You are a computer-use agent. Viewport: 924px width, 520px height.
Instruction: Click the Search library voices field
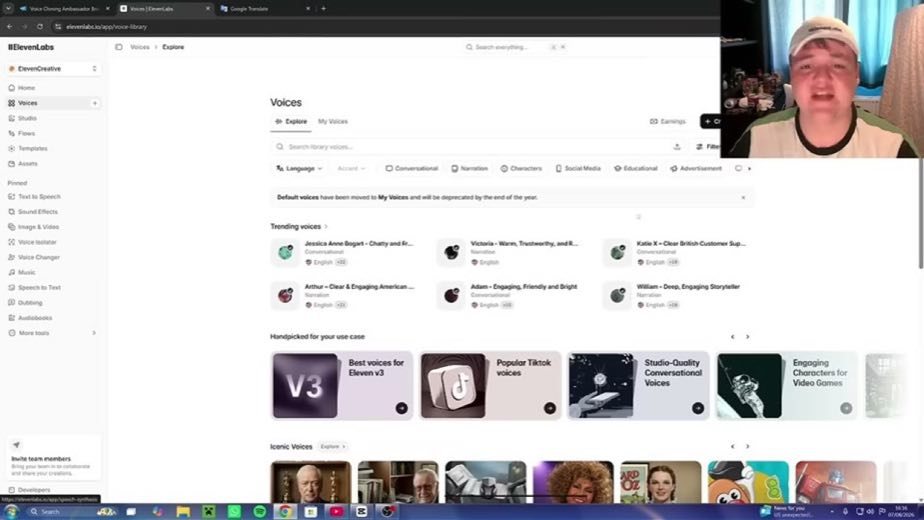pos(477,147)
